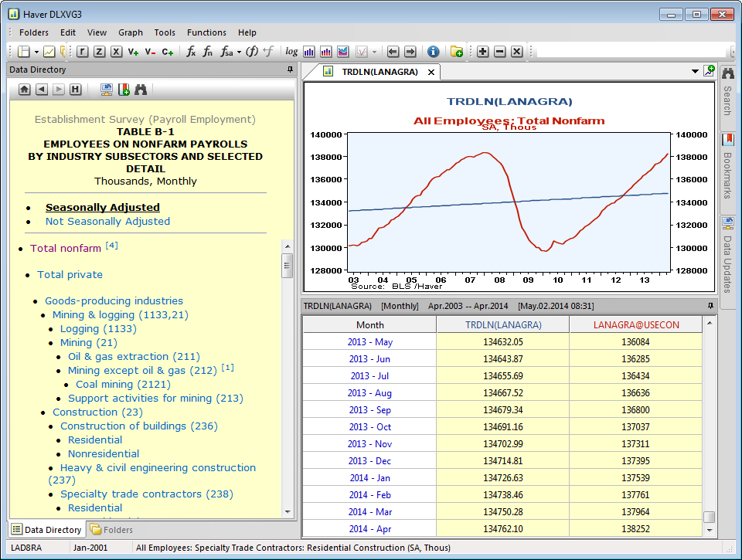Toggle the Data Directory panel pin
This screenshot has height=560, width=742.
290,70
